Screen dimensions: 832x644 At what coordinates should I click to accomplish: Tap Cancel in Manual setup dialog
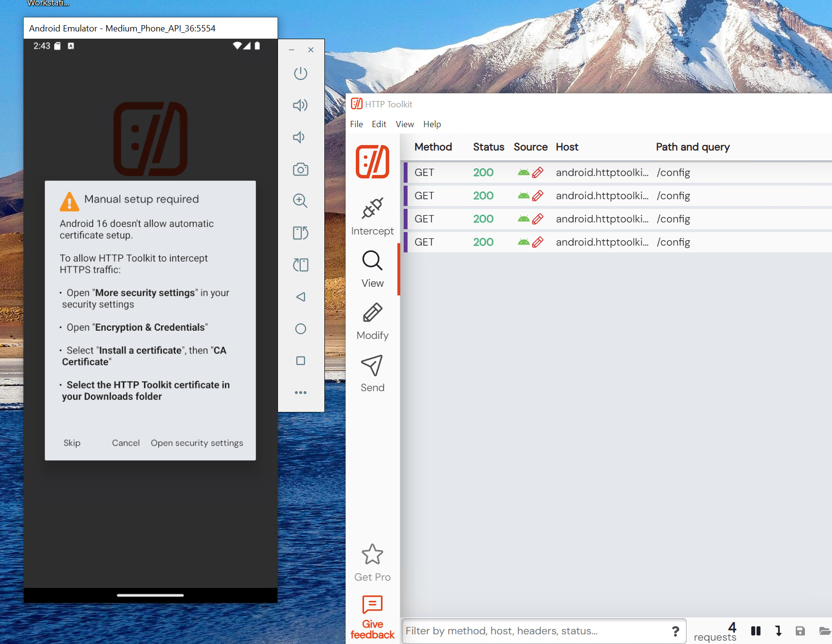click(126, 443)
